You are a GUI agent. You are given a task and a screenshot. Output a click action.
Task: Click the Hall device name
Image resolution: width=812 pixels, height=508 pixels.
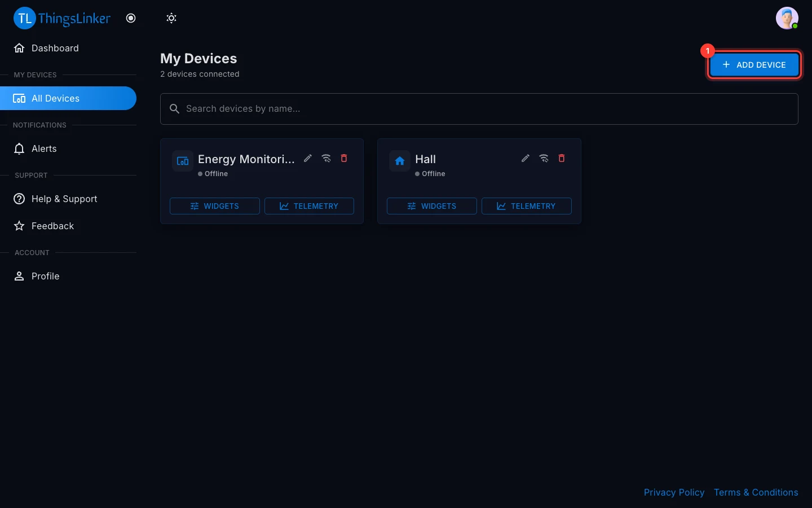(x=426, y=159)
